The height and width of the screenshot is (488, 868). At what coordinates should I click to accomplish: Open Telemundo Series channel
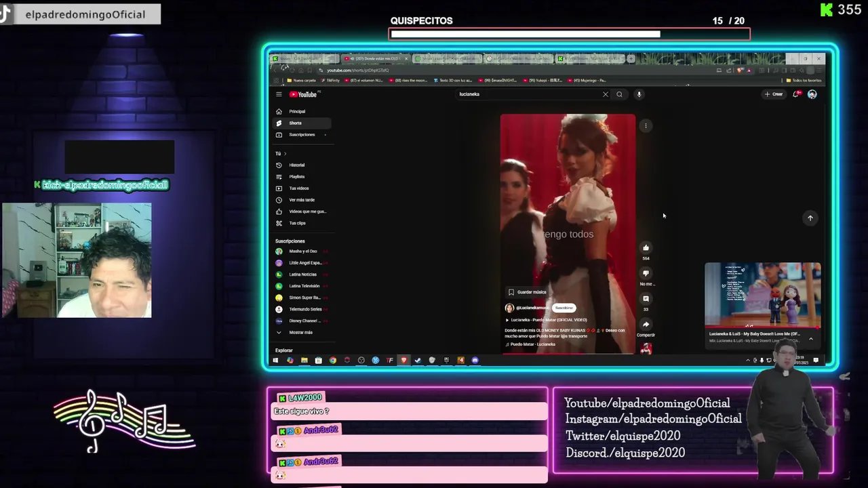click(303, 309)
